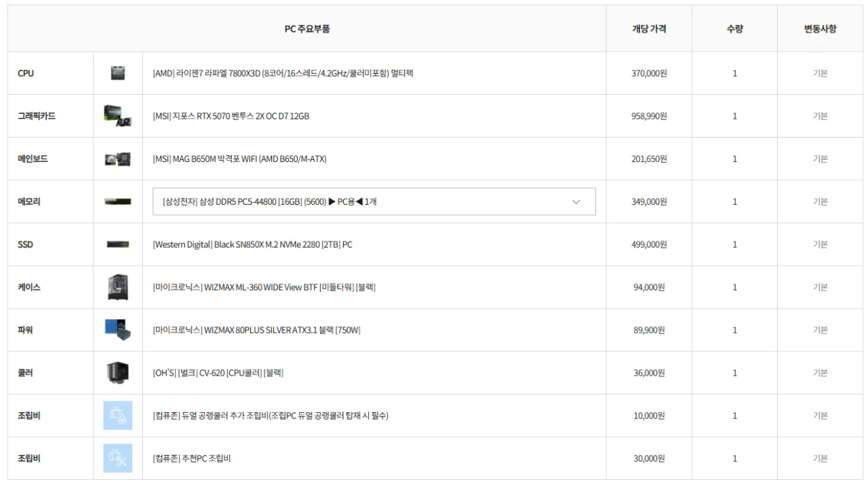Click the 그래픽카드 row label
Viewport: 868px width, 480px height.
click(x=37, y=116)
